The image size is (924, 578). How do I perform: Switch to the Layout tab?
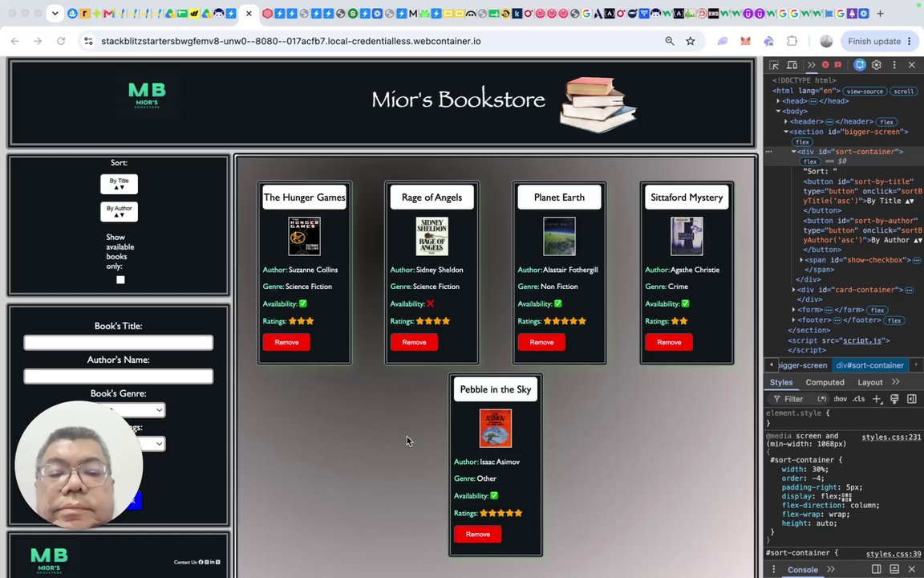pyautogui.click(x=869, y=382)
